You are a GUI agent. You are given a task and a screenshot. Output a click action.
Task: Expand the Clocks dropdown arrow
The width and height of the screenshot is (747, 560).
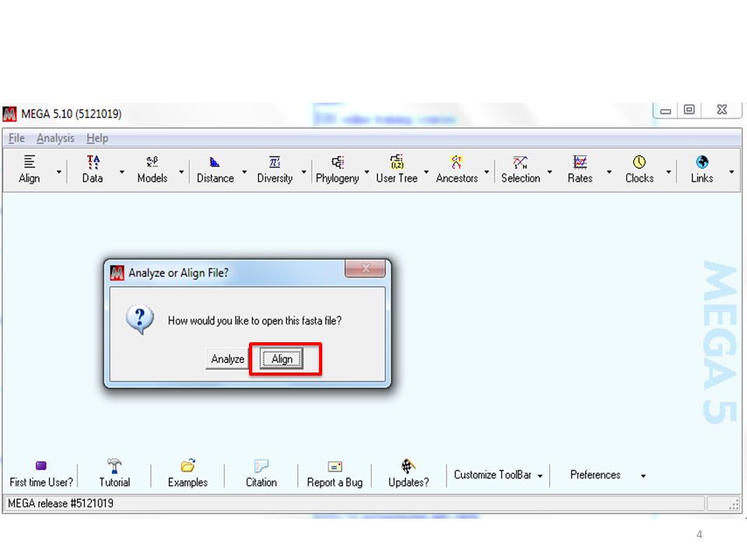pyautogui.click(x=668, y=172)
